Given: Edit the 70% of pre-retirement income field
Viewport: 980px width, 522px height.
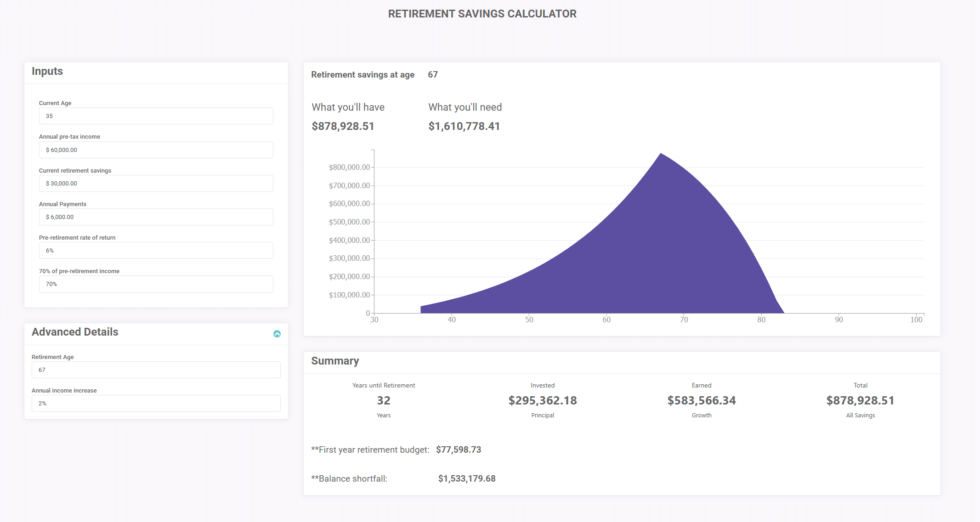Looking at the screenshot, I should point(156,284).
